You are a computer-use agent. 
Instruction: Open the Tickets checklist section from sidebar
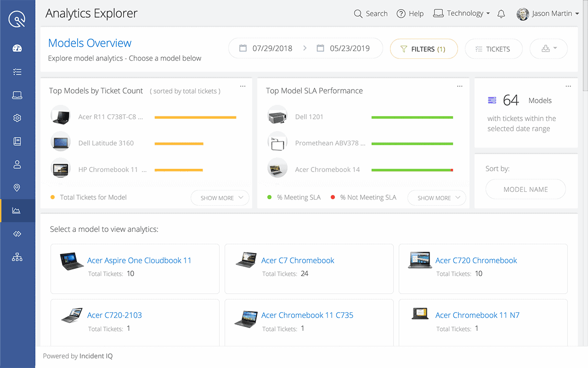(17, 71)
